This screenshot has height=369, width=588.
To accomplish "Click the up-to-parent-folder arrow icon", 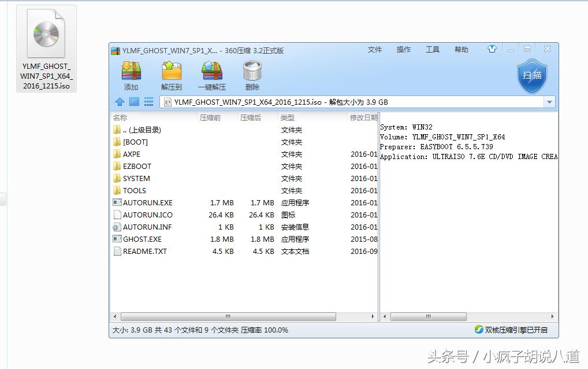I will point(120,102).
